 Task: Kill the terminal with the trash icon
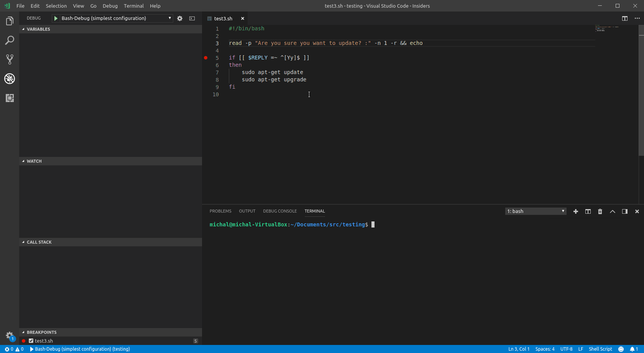[x=600, y=211]
